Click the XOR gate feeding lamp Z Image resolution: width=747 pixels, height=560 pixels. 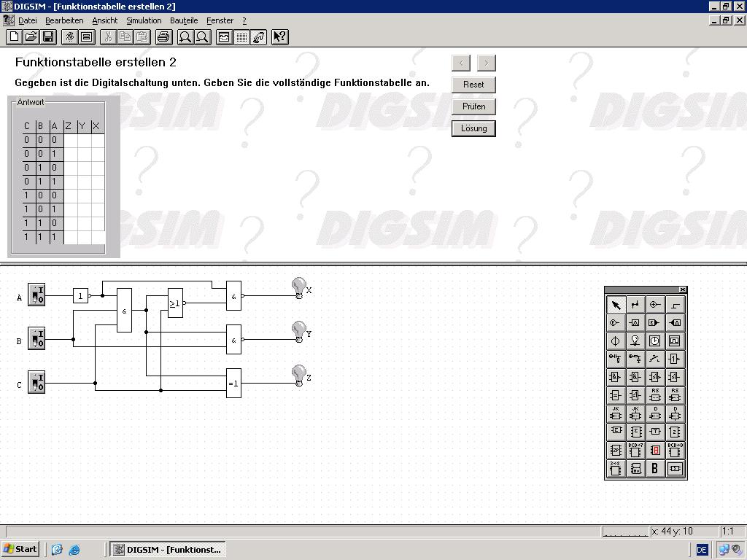click(233, 383)
